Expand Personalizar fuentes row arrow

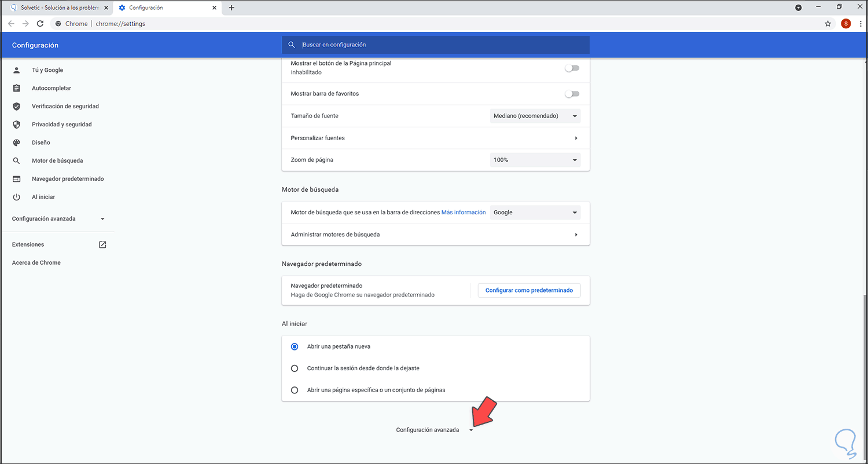point(576,138)
